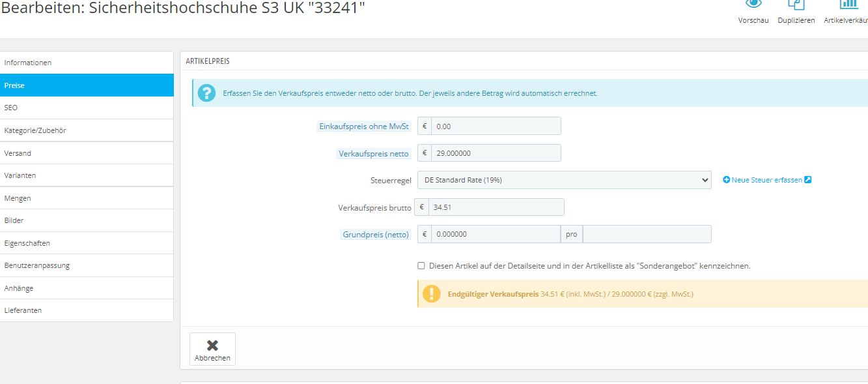868x384 pixels.
Task: Go to the Versand tab
Action: [x=87, y=153]
